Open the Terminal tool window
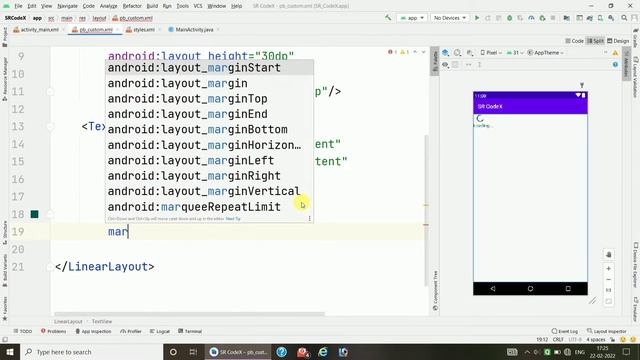The height and width of the screenshot is (360, 640). click(190, 331)
